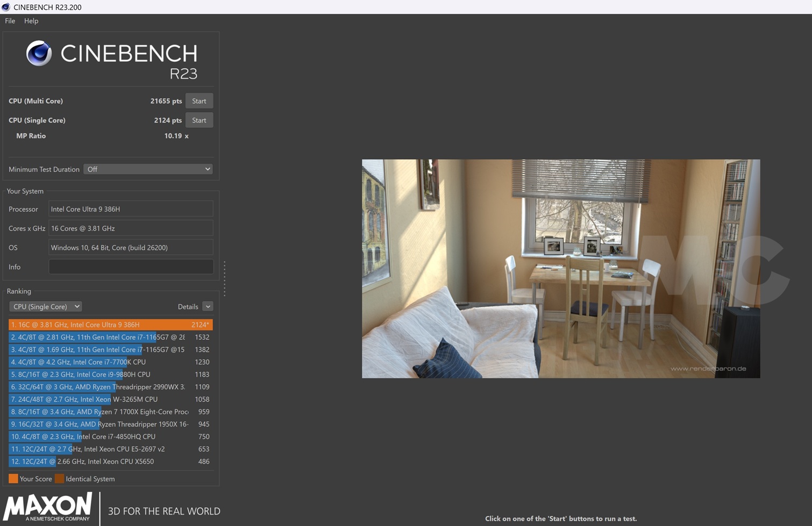Start the CPU Single Core test
812x526 pixels.
(x=199, y=120)
